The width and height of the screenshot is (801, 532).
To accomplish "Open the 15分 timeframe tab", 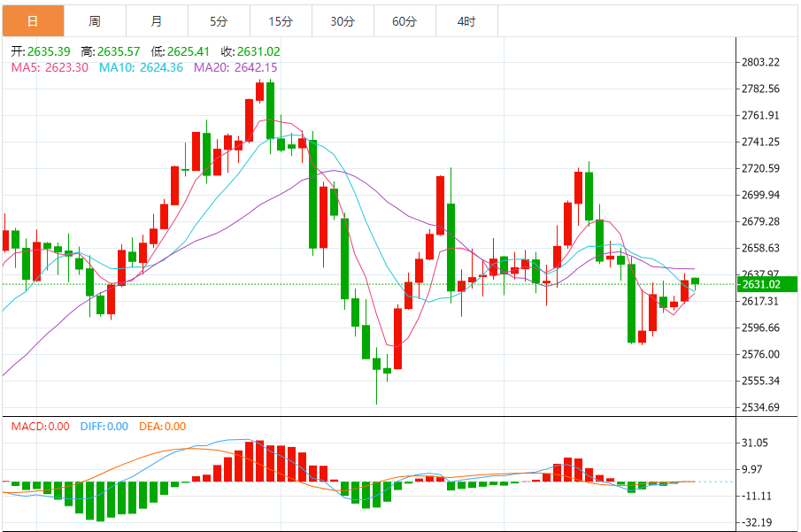I will (281, 21).
